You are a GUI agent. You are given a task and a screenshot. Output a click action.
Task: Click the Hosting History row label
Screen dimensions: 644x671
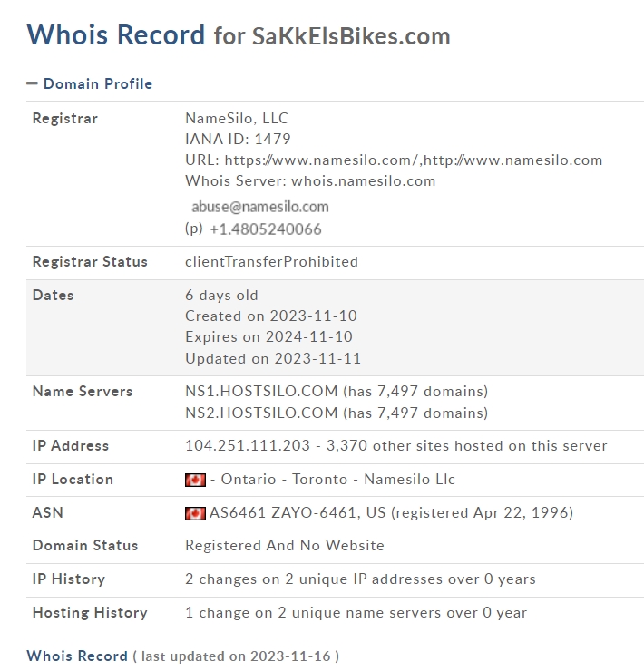[x=90, y=613]
